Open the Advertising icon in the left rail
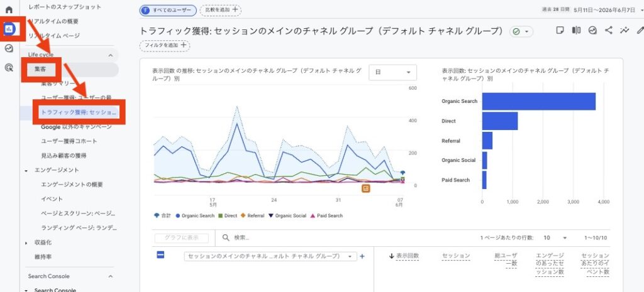Viewport: 644px width, 292px height. coord(9,68)
